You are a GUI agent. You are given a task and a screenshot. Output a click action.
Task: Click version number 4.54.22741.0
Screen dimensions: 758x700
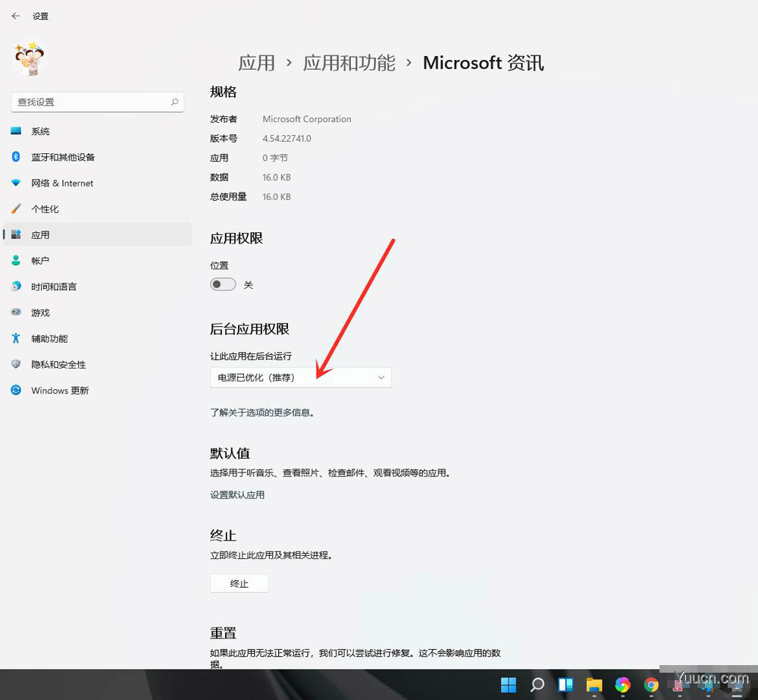[287, 138]
